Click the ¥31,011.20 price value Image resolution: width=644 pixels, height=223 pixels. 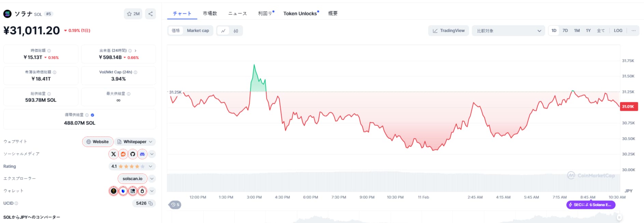(x=31, y=30)
